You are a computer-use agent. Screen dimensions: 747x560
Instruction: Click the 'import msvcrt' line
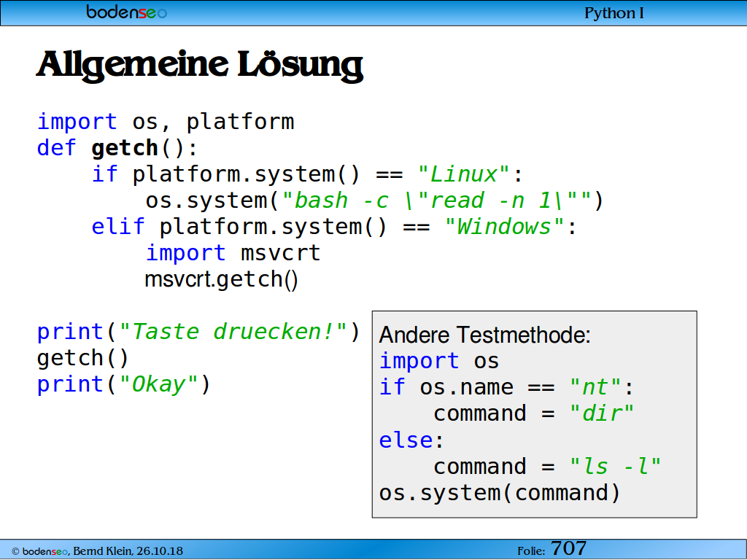point(233,253)
